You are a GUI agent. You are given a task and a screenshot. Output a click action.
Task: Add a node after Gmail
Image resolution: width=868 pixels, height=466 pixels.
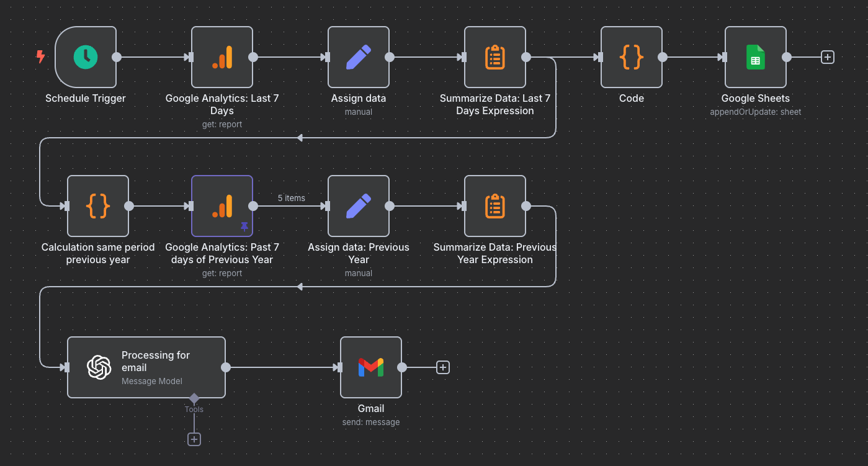tap(442, 367)
